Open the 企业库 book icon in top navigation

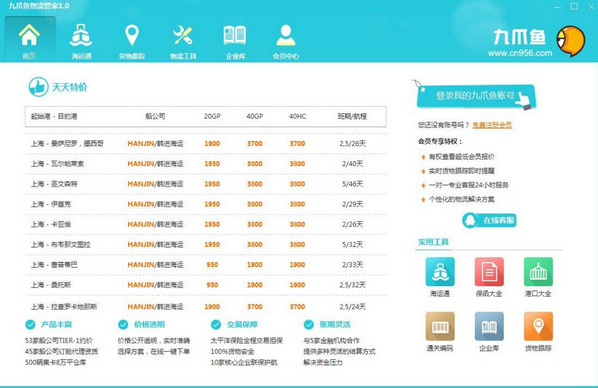point(235,35)
